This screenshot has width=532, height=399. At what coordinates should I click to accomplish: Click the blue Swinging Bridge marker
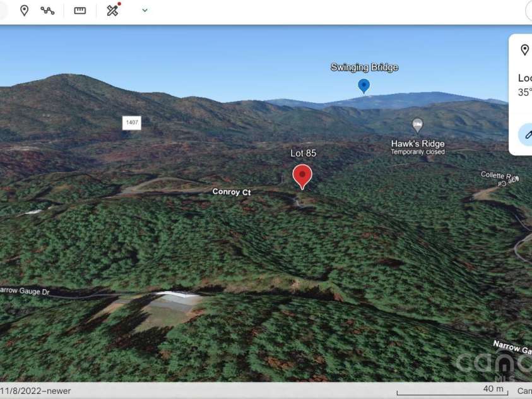(x=364, y=85)
